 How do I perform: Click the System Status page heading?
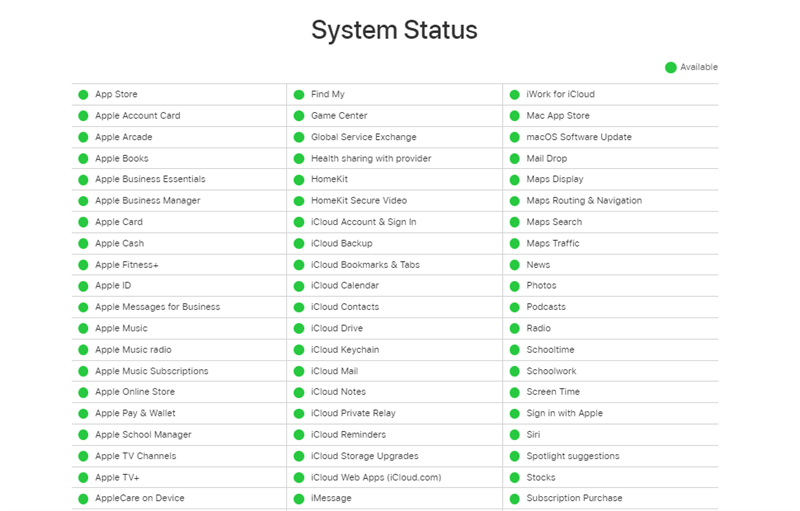pyautogui.click(x=394, y=30)
